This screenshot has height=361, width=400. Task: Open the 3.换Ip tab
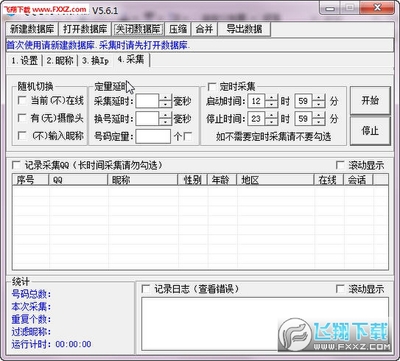click(x=95, y=61)
